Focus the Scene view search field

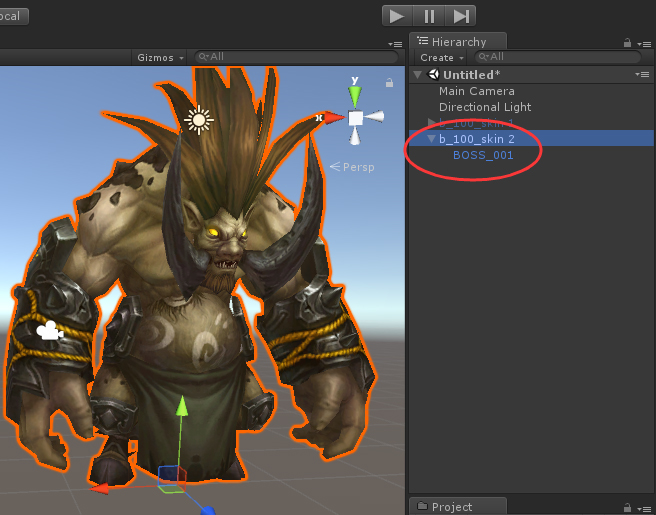tap(297, 57)
